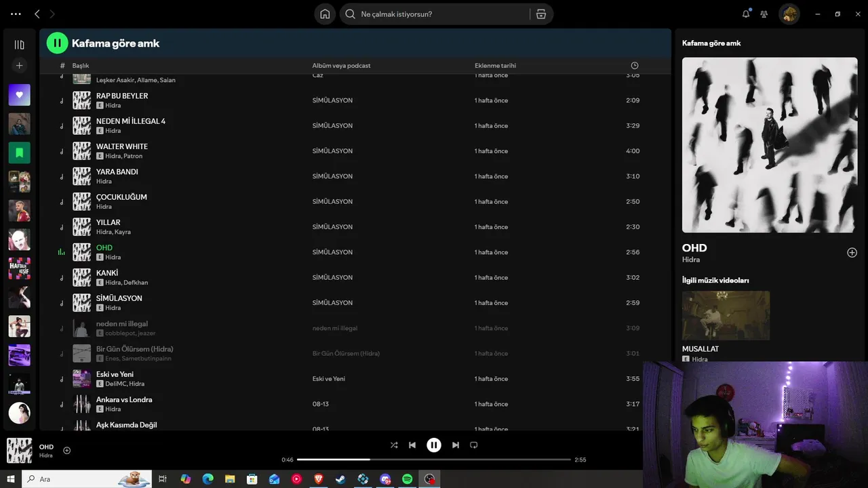Sort by 'Albüm veya podcast' column header

point(341,66)
